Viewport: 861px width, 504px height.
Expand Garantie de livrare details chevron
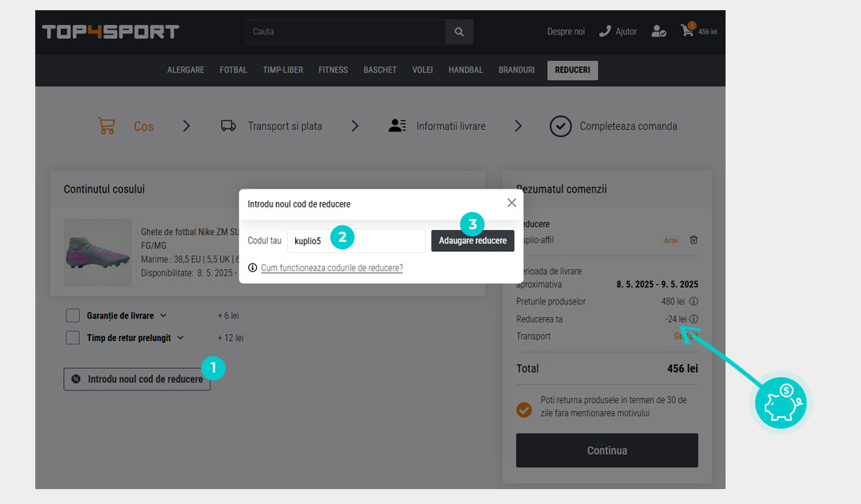(x=164, y=315)
